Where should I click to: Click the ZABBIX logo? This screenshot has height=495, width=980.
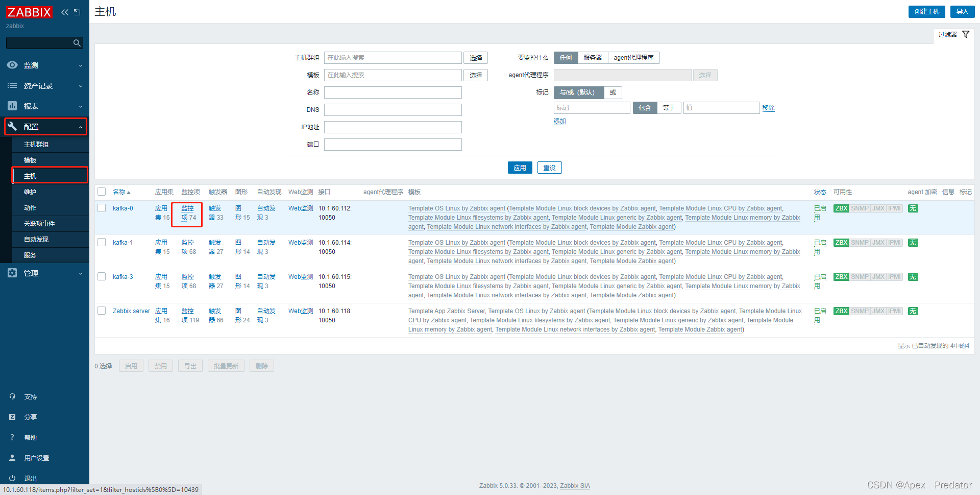pyautogui.click(x=29, y=12)
